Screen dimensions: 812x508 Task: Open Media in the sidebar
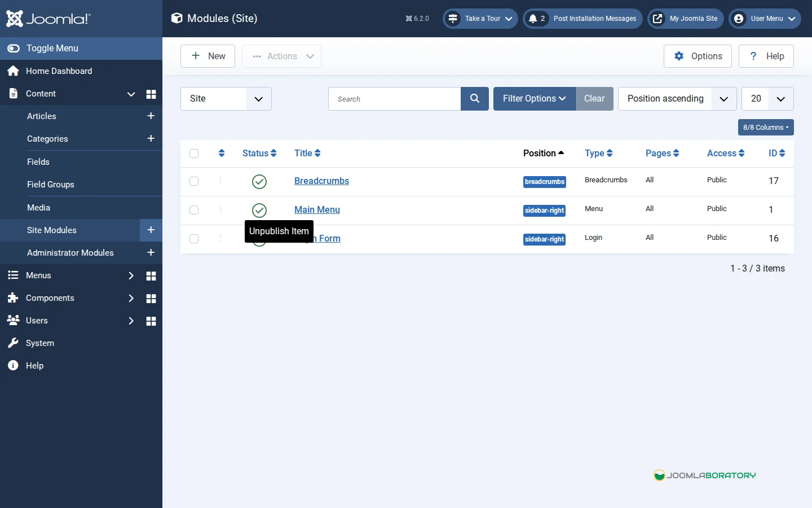coord(38,208)
